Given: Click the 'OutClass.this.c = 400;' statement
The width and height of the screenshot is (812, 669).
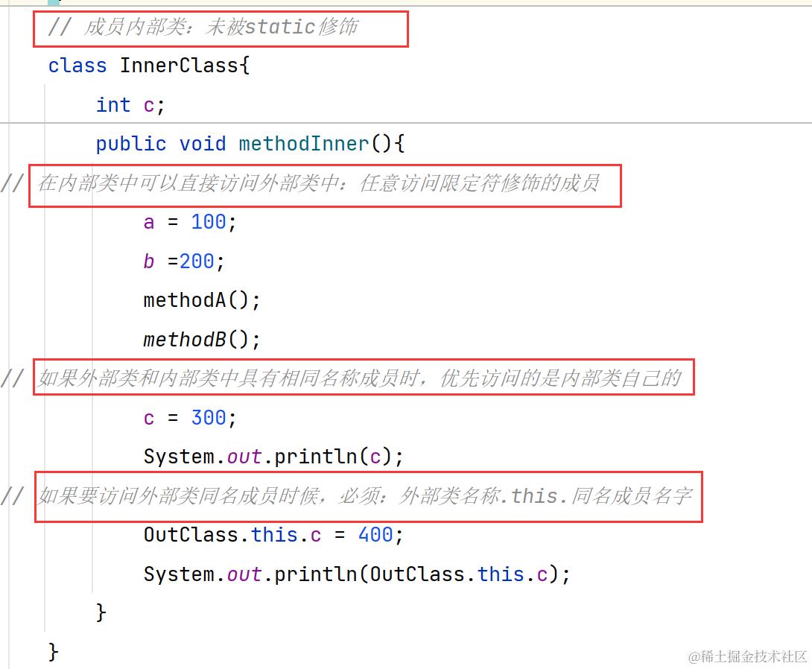Looking at the screenshot, I should point(273,535).
